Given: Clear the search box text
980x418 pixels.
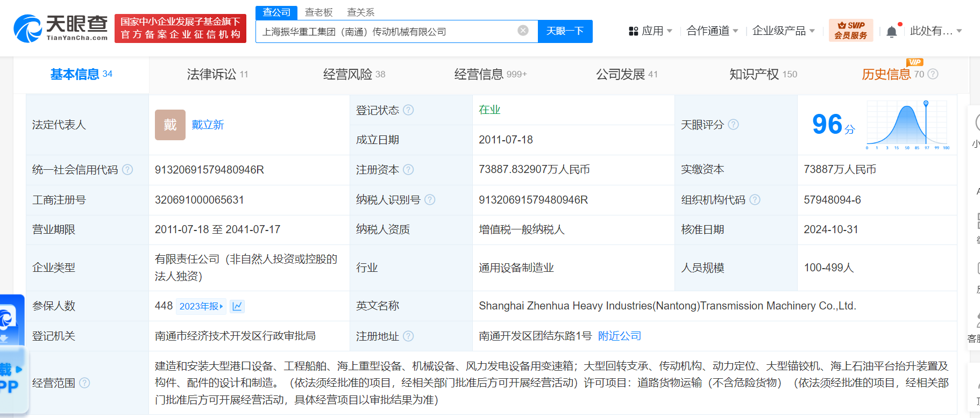Looking at the screenshot, I should pyautogui.click(x=523, y=31).
